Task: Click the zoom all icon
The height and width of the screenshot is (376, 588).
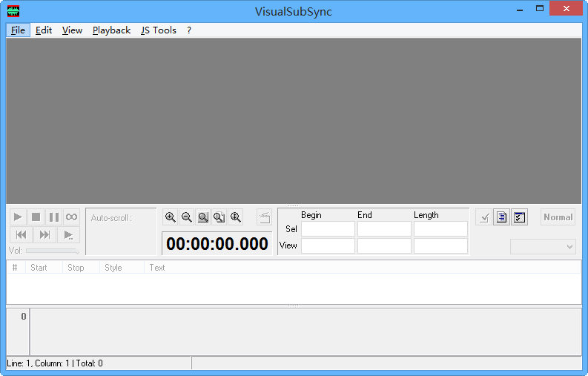Action: [219, 217]
